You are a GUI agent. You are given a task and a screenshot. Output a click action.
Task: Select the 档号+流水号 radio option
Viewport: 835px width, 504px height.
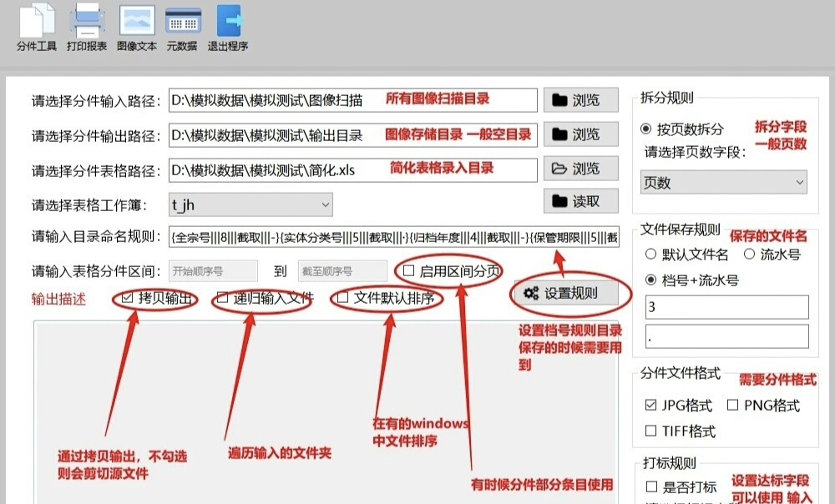[x=650, y=280]
